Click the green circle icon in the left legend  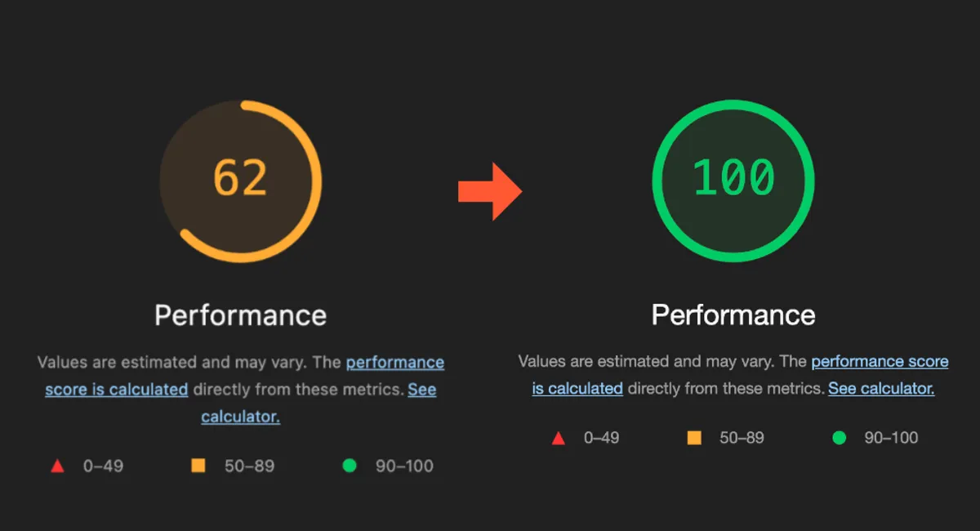point(350,466)
